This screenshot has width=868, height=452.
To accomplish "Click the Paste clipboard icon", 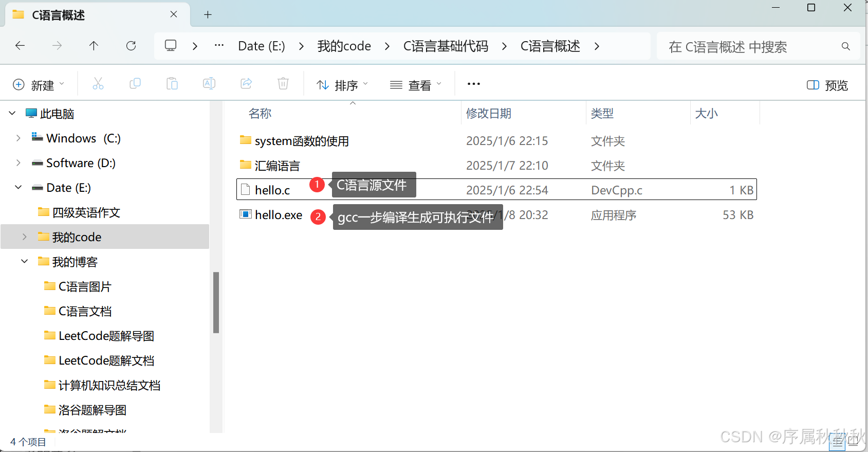I will pyautogui.click(x=172, y=84).
